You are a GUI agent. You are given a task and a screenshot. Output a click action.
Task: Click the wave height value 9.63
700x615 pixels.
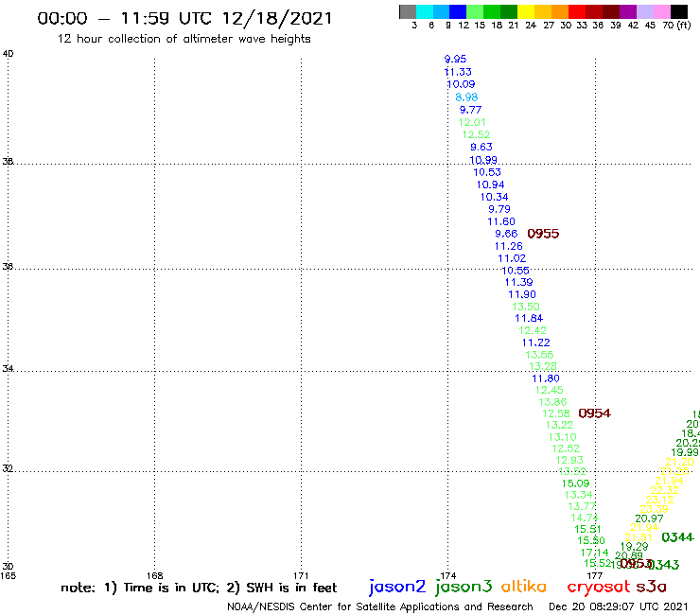[x=481, y=147]
